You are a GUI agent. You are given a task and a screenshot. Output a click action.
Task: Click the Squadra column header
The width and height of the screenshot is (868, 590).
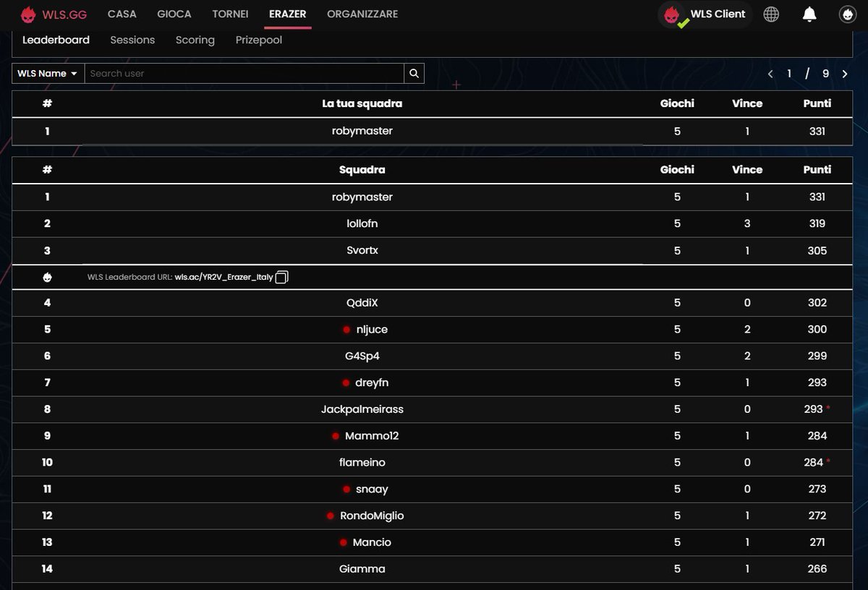pos(362,170)
